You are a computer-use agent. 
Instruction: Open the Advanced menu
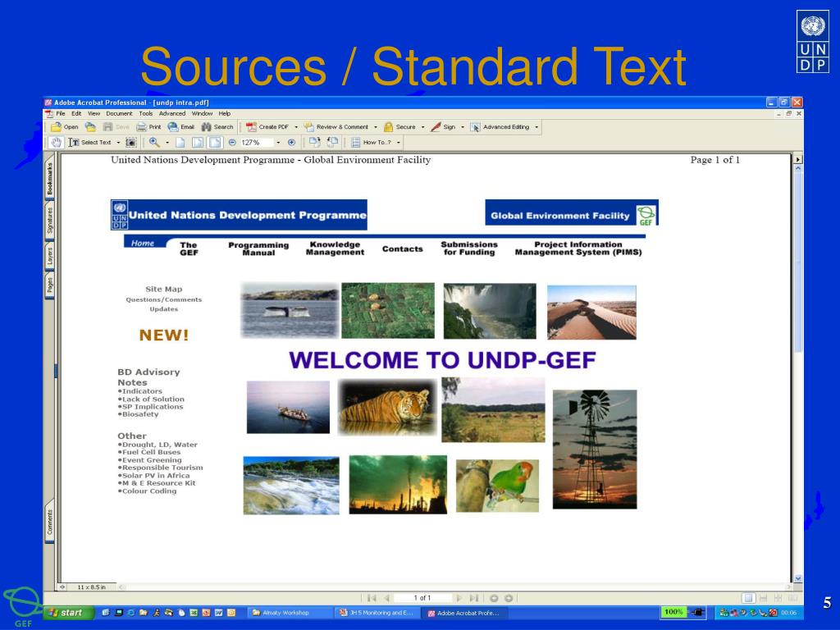coord(172,113)
